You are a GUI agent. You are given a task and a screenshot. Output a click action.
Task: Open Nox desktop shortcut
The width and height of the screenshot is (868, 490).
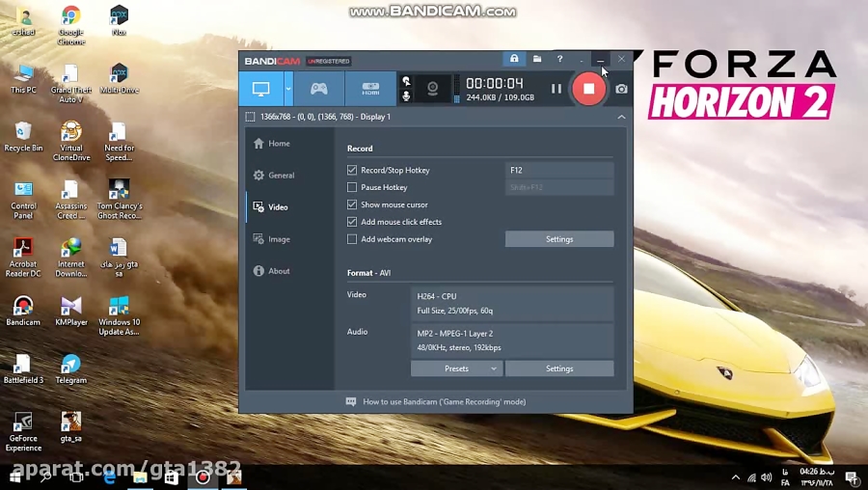coord(119,20)
